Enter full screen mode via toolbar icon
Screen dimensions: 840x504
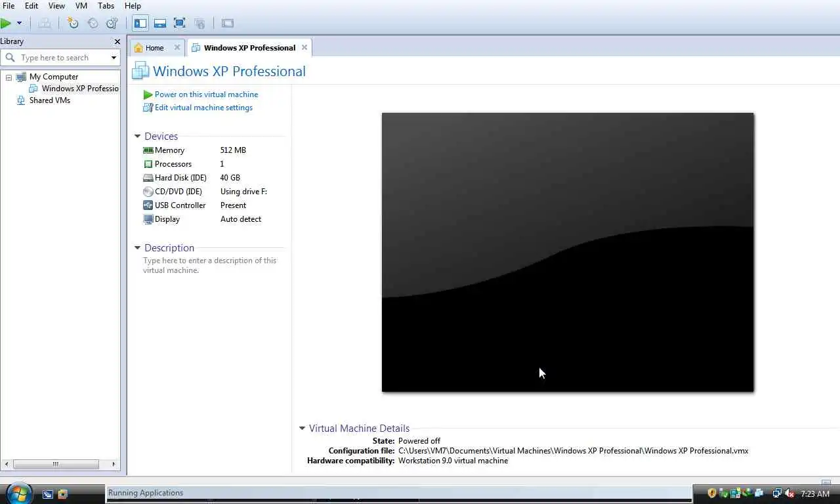[x=180, y=23]
